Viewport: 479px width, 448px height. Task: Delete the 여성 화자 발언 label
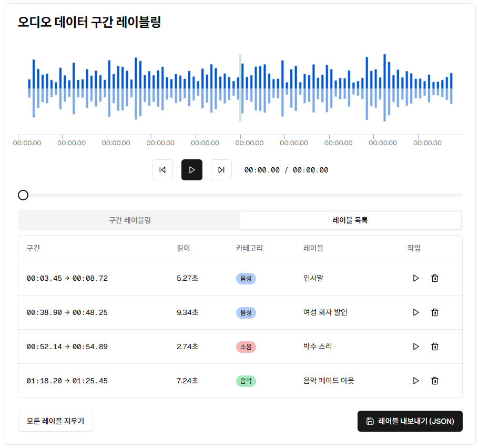(x=434, y=312)
